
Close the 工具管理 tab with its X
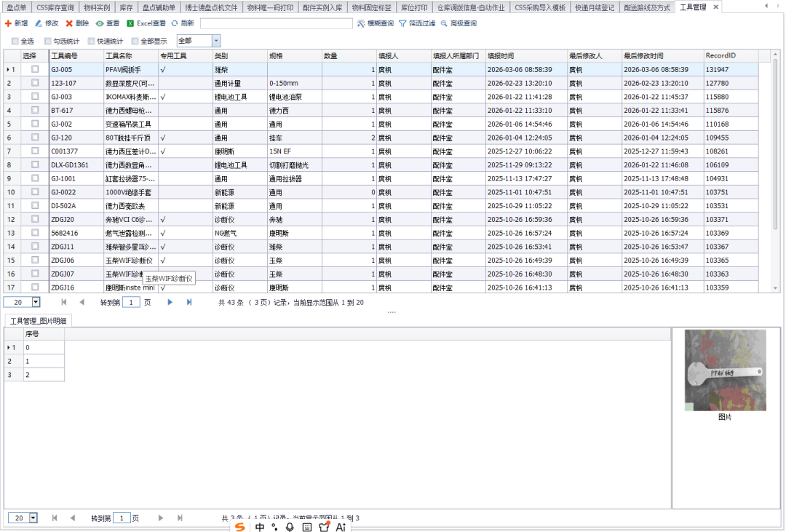tap(716, 7)
